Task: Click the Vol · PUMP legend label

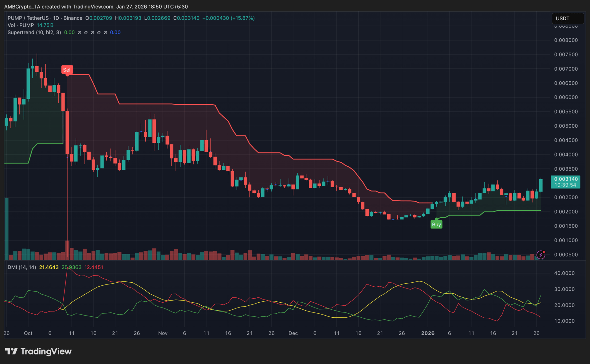Action: point(21,25)
